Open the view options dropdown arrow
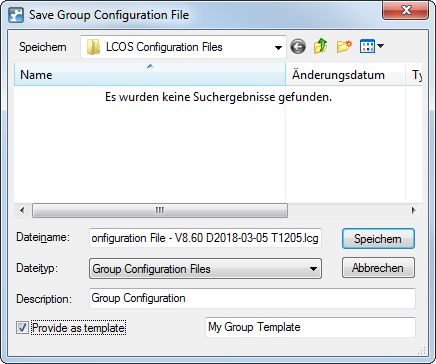The height and width of the screenshot is (364, 436). point(380,46)
